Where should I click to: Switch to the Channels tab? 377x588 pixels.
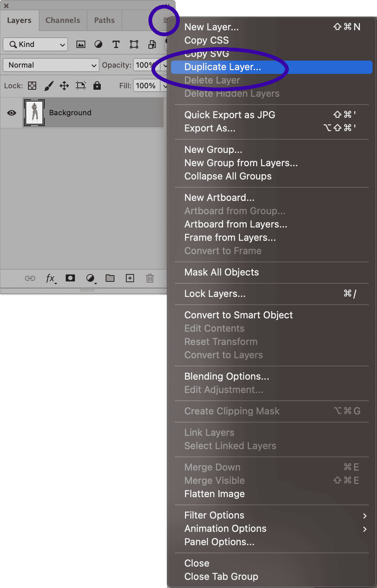pos(63,20)
